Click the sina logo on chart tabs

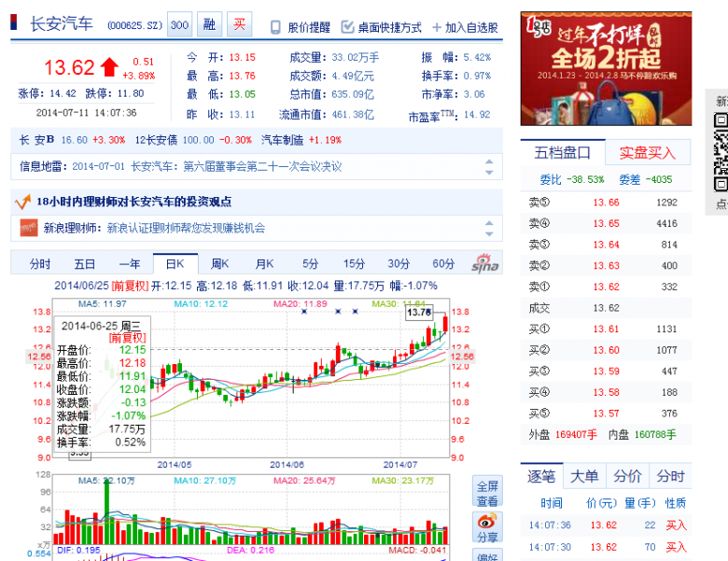(x=484, y=263)
